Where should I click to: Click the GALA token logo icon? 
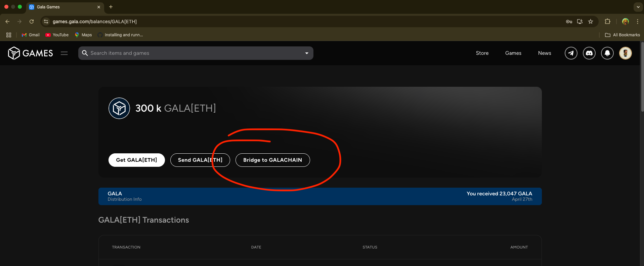coord(119,108)
